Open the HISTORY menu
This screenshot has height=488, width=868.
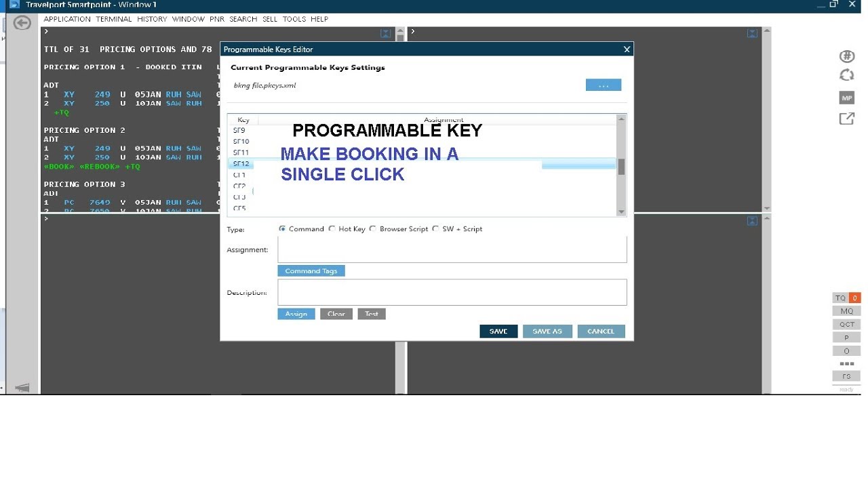[x=152, y=19]
